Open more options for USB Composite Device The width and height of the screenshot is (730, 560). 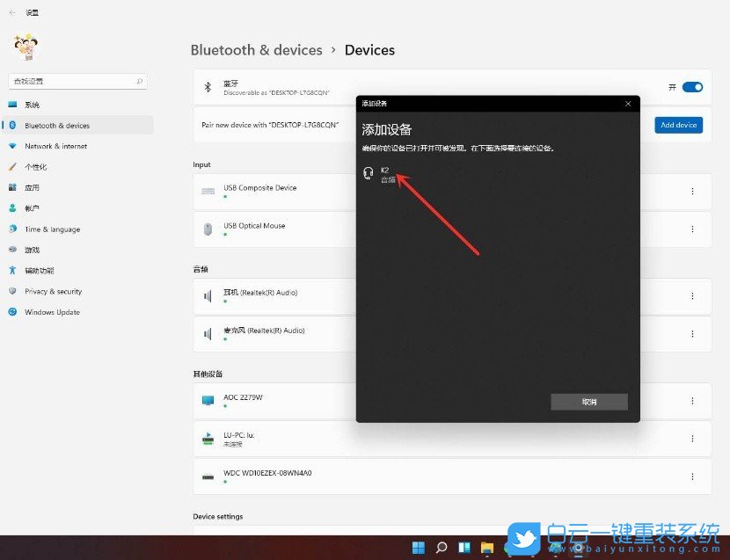(692, 192)
